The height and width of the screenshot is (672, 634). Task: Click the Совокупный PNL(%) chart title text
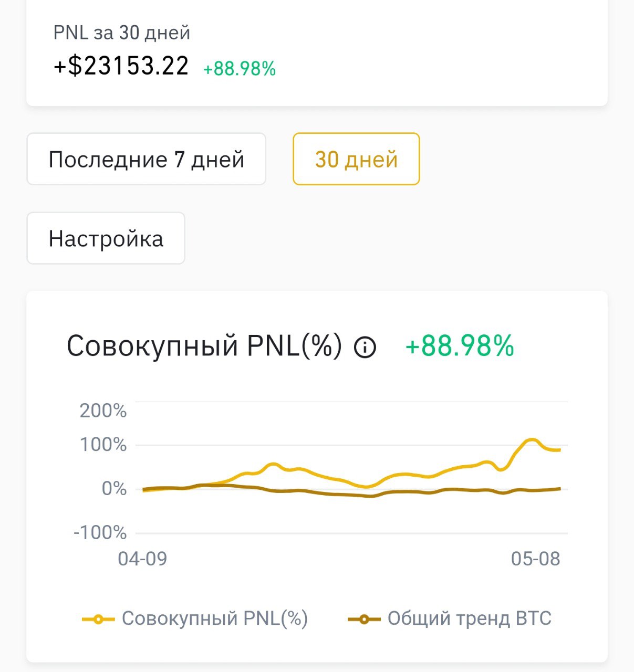[204, 346]
